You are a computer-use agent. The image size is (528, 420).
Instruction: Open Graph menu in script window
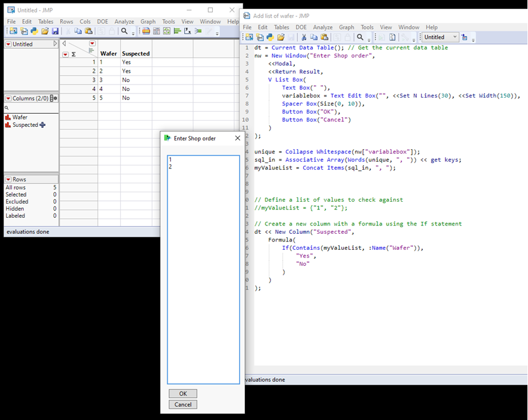[x=347, y=27]
